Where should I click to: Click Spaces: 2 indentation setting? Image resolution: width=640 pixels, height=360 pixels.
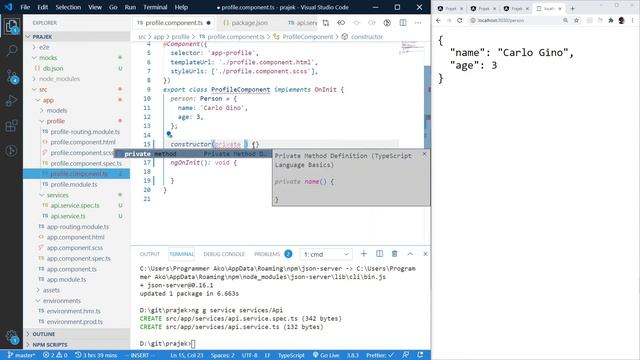coord(222,355)
